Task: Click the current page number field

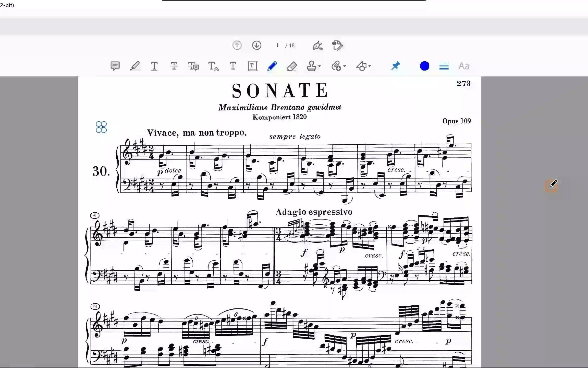Action: pyautogui.click(x=277, y=45)
